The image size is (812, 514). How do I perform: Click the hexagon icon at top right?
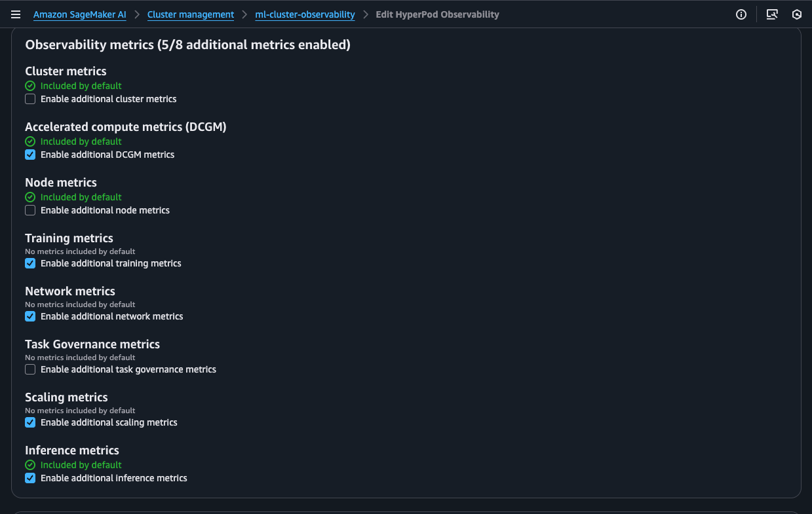tap(797, 14)
